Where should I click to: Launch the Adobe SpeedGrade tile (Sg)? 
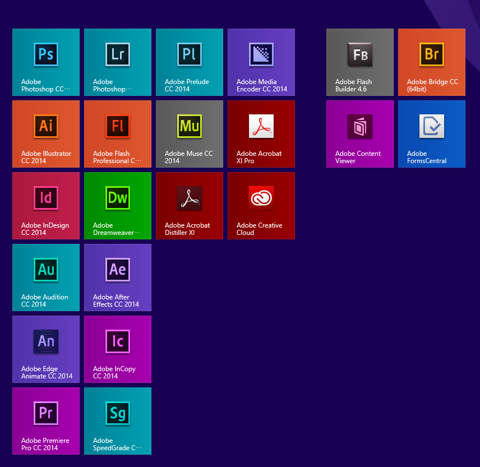[x=118, y=421]
